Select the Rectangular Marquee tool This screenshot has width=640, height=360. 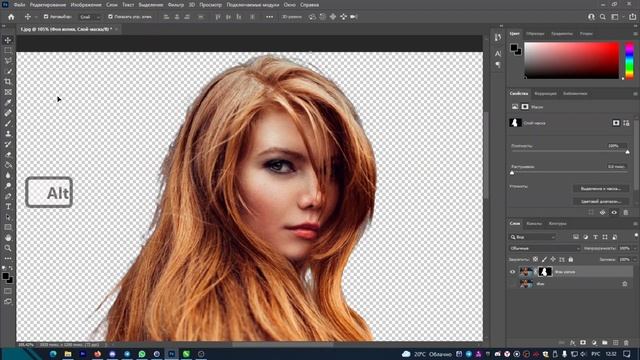[x=8, y=50]
